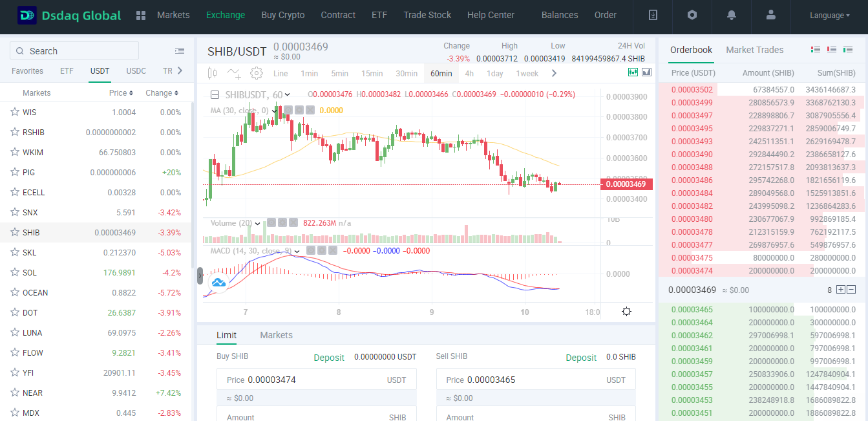Click Deposit link under Sell SHIB
The width and height of the screenshot is (868, 421).
581,358
